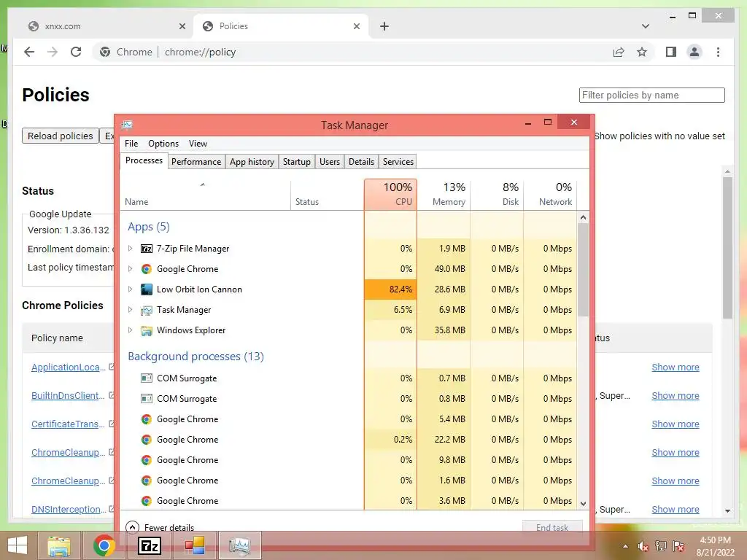Sort processes by Memory column
The height and width of the screenshot is (560, 747).
pyautogui.click(x=444, y=194)
